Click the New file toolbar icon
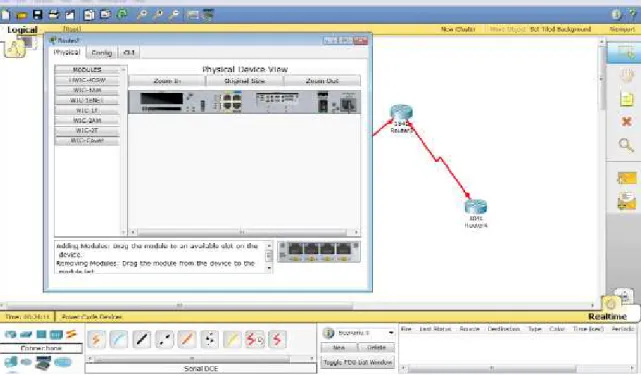 click(6, 16)
